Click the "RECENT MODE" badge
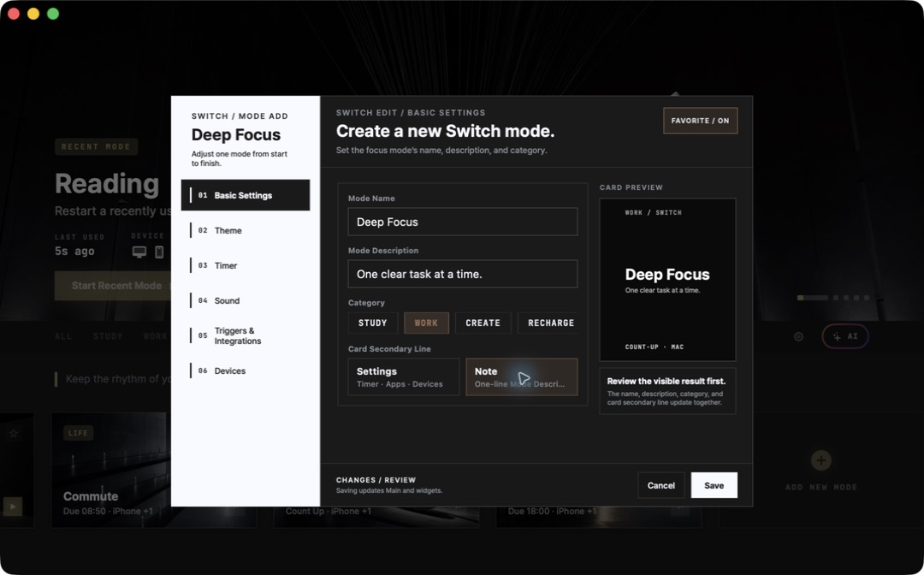The height and width of the screenshot is (575, 924). (96, 146)
